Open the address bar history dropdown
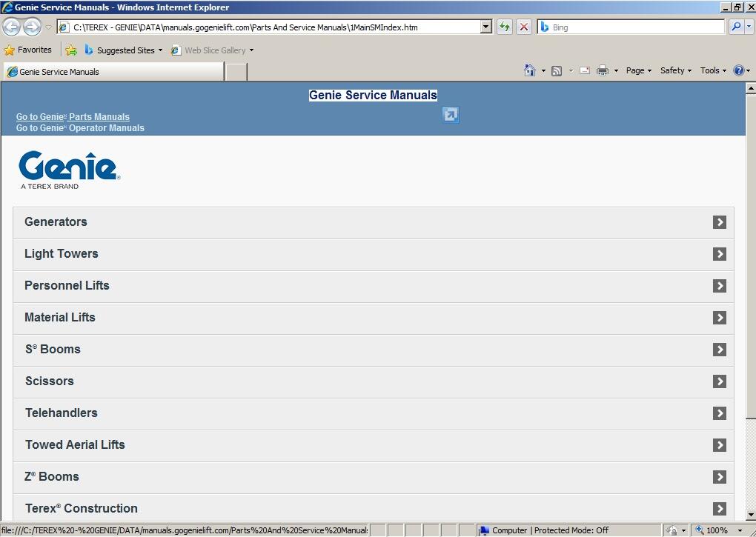Viewport: 756px width, 537px height. coord(486,27)
